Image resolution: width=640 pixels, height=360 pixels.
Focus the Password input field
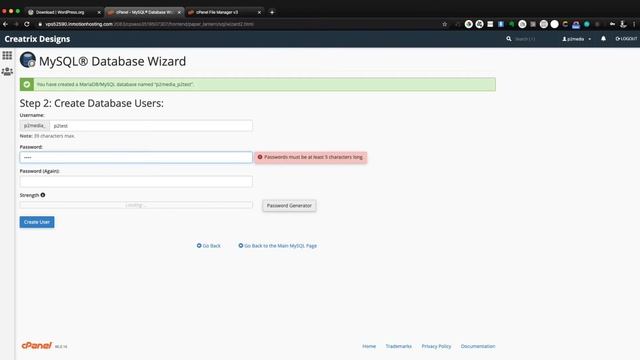click(x=136, y=158)
